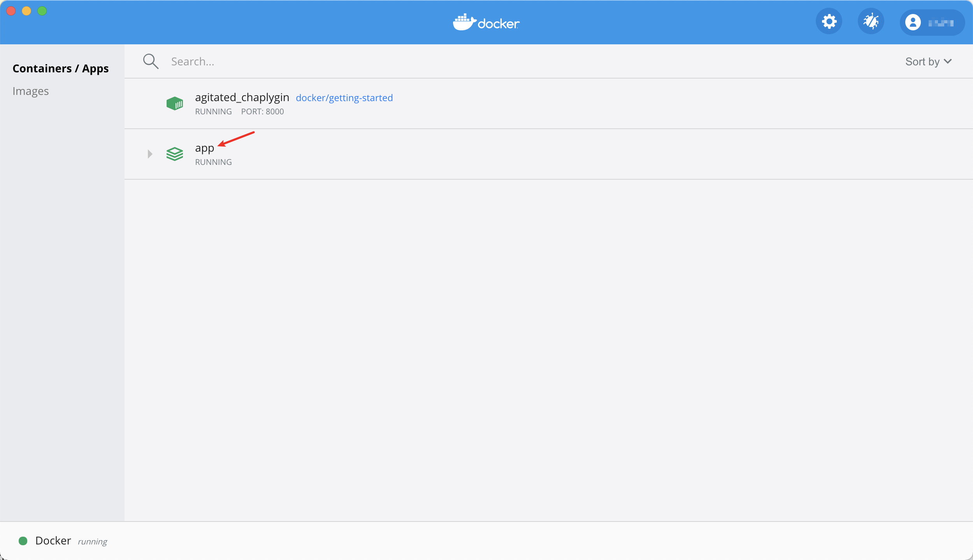Screen dimensions: 973x560
Task: Select Containers / Apps in sidebar
Action: 61,68
